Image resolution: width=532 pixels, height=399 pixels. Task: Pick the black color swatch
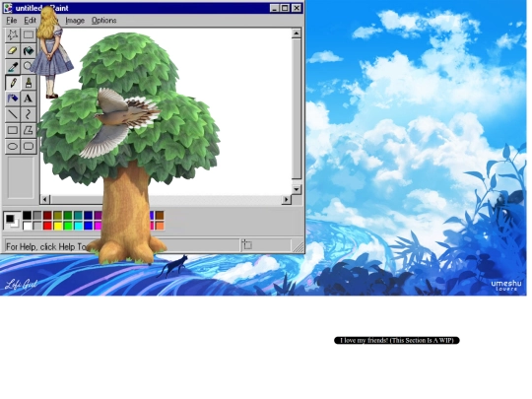click(x=28, y=215)
